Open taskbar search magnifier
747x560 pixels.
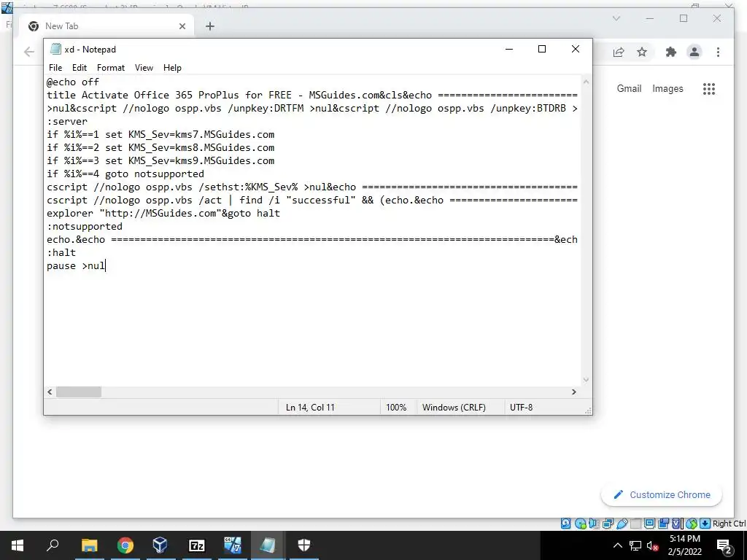[x=53, y=545]
